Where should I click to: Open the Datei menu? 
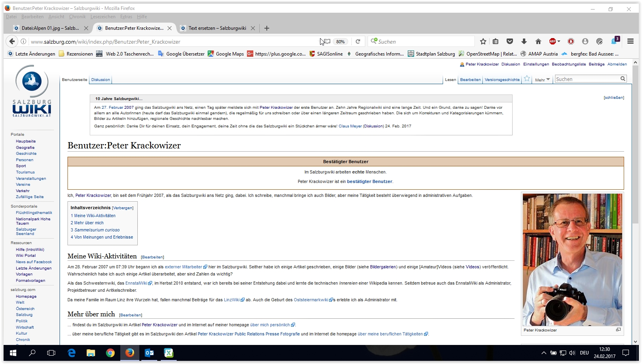coord(11,17)
